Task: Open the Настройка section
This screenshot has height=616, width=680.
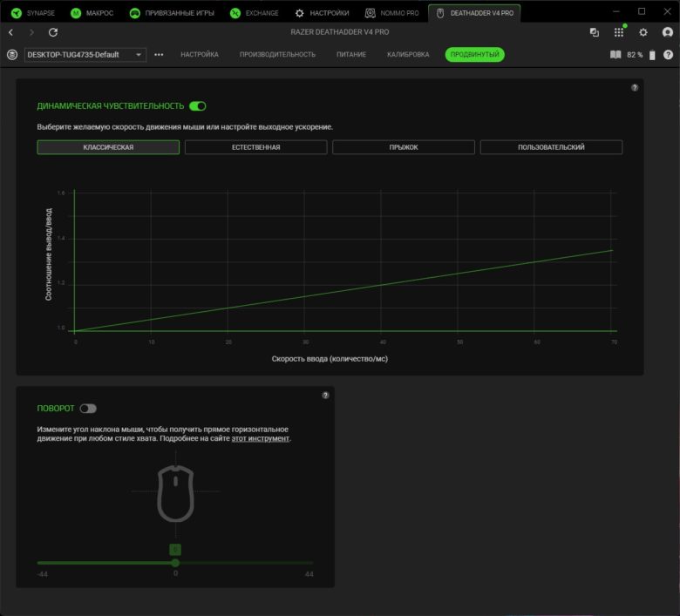Action: tap(200, 55)
